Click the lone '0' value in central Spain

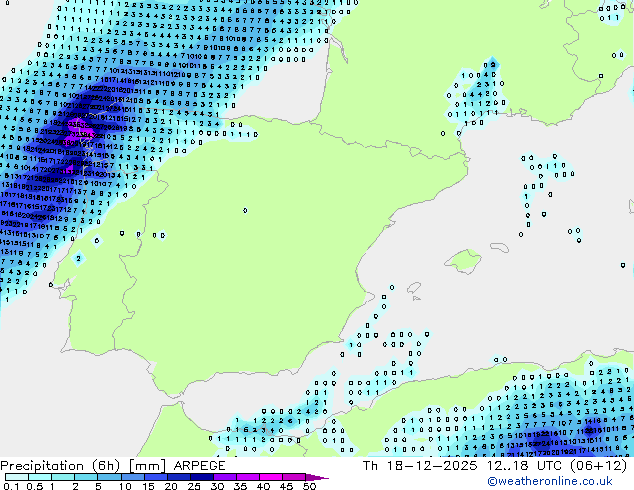(245, 210)
